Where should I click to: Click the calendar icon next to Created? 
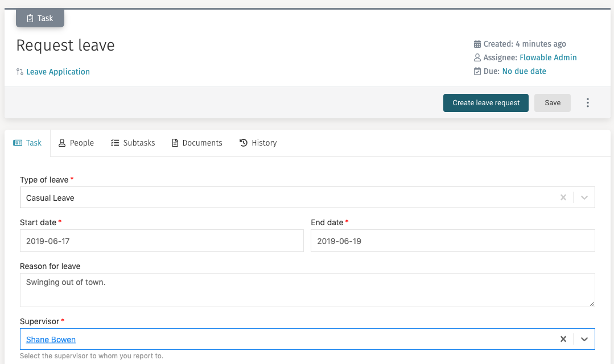477,44
